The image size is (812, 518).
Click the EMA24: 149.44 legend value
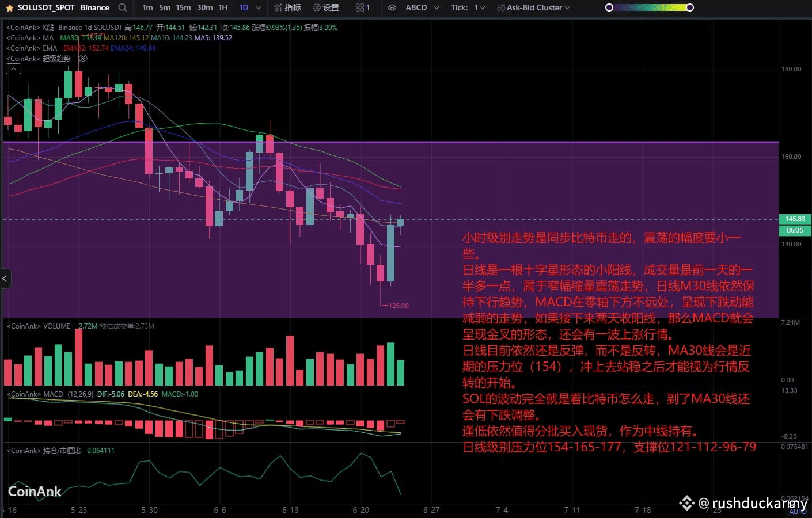point(133,48)
